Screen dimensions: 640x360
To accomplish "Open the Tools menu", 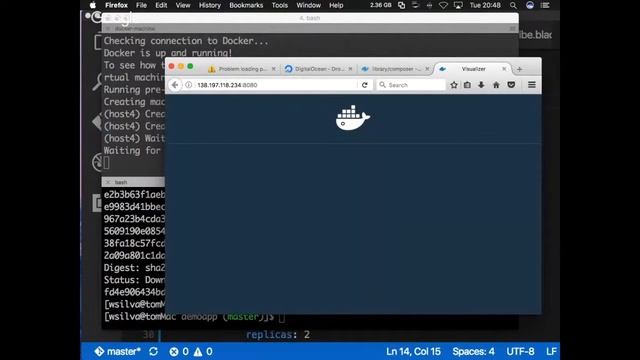I will [280, 5].
